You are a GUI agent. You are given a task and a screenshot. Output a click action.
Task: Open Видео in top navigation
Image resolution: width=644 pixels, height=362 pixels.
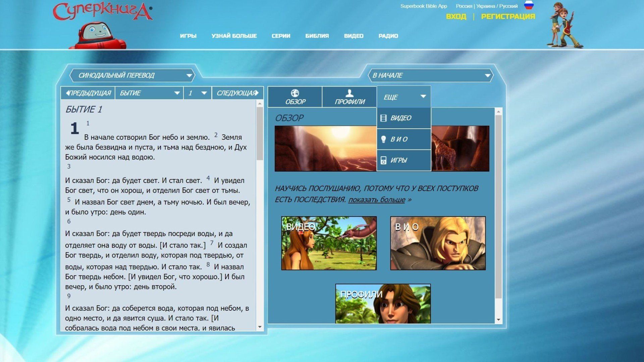coord(354,36)
